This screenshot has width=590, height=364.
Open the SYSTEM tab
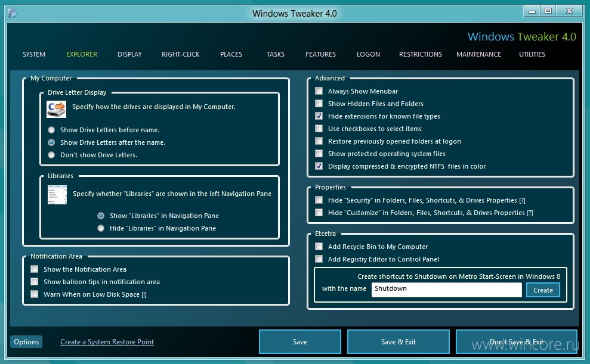tap(34, 54)
